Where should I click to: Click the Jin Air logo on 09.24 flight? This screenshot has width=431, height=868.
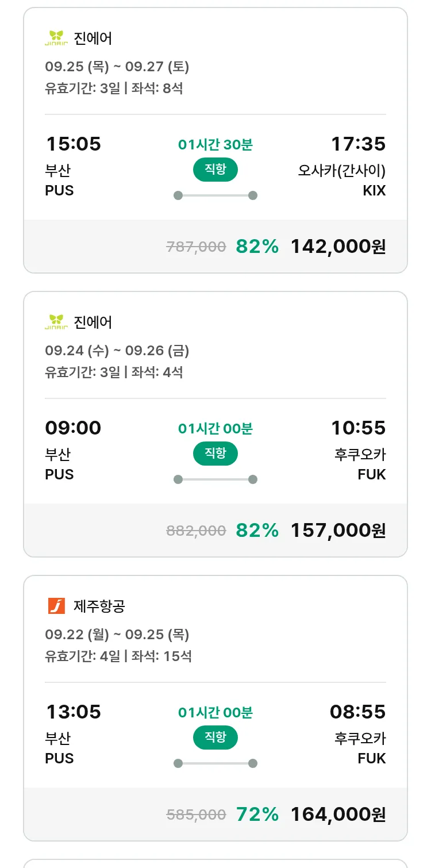(x=56, y=322)
